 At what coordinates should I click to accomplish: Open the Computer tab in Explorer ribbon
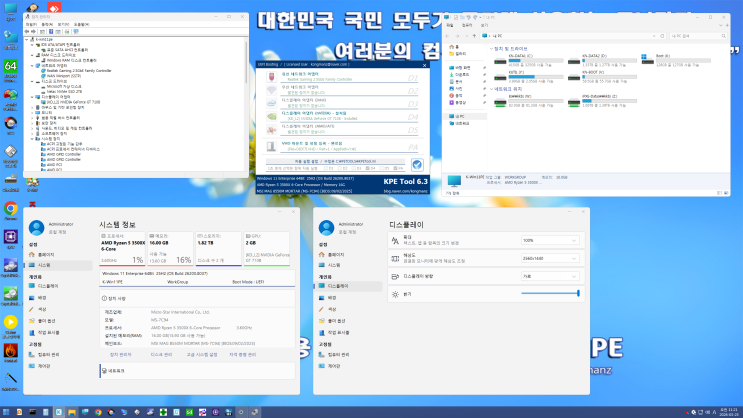point(467,25)
